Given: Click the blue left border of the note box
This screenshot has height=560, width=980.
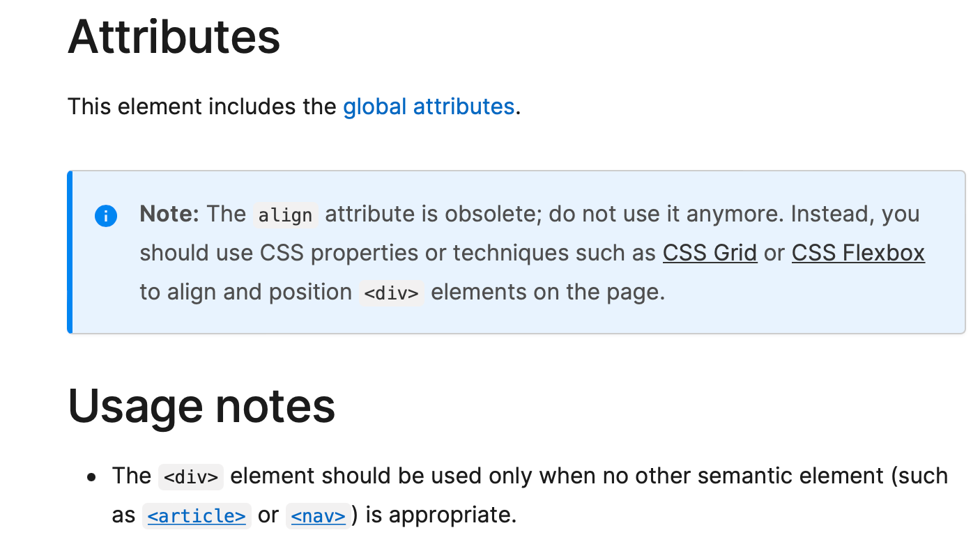Looking at the screenshot, I should pyautogui.click(x=70, y=252).
